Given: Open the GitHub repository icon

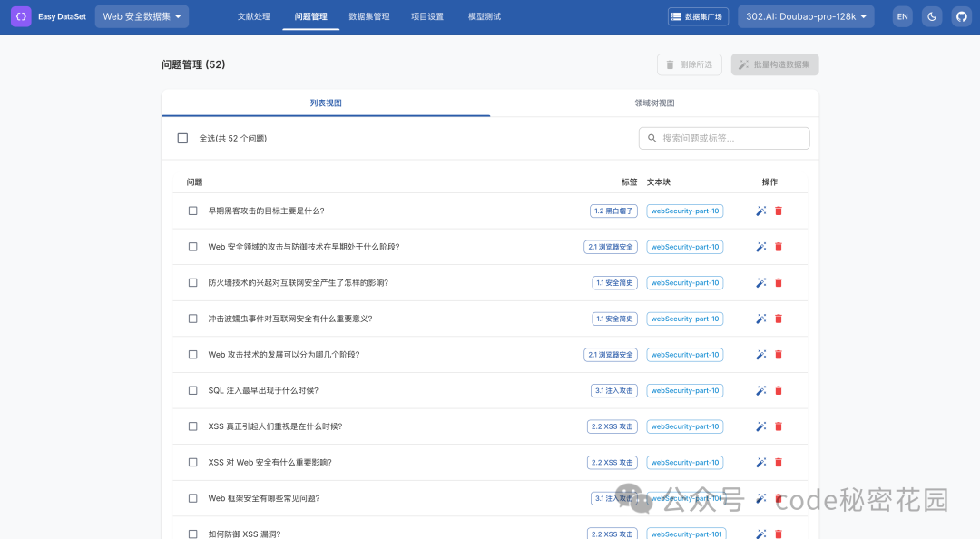Looking at the screenshot, I should tap(961, 16).
